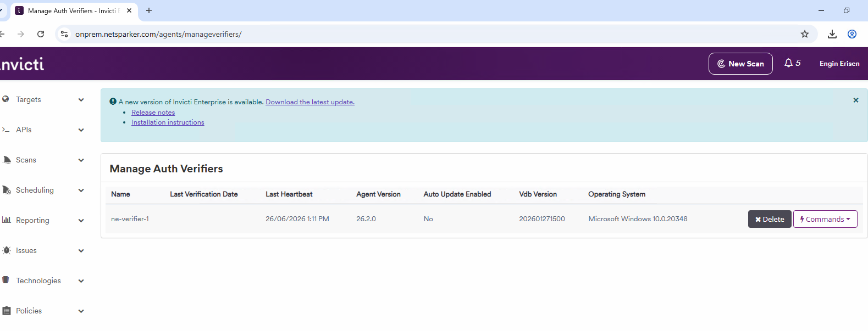Delete the ne-verifier-1 verifier
The width and height of the screenshot is (868, 331).
(x=770, y=219)
